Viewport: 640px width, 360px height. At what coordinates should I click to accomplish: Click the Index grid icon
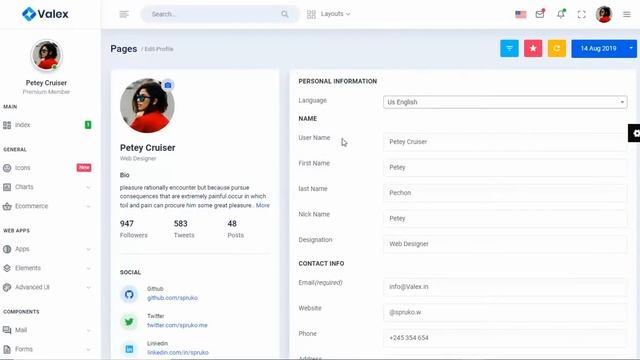tap(7, 125)
